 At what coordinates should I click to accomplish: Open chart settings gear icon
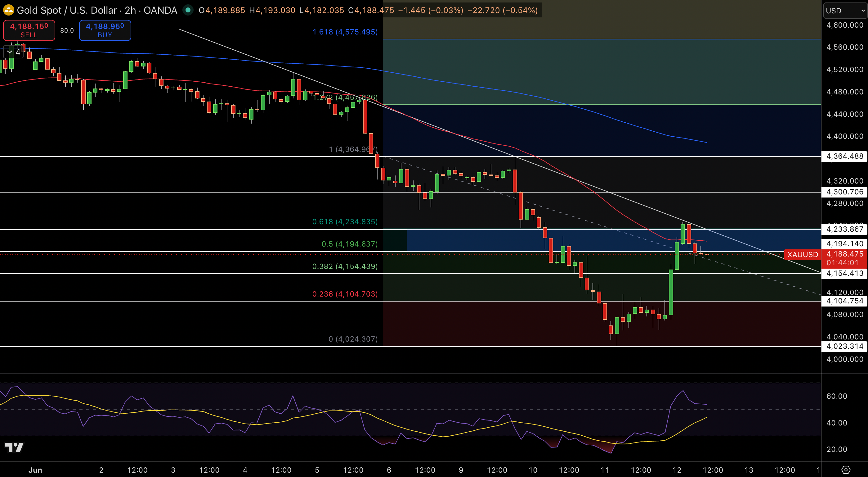(x=846, y=470)
